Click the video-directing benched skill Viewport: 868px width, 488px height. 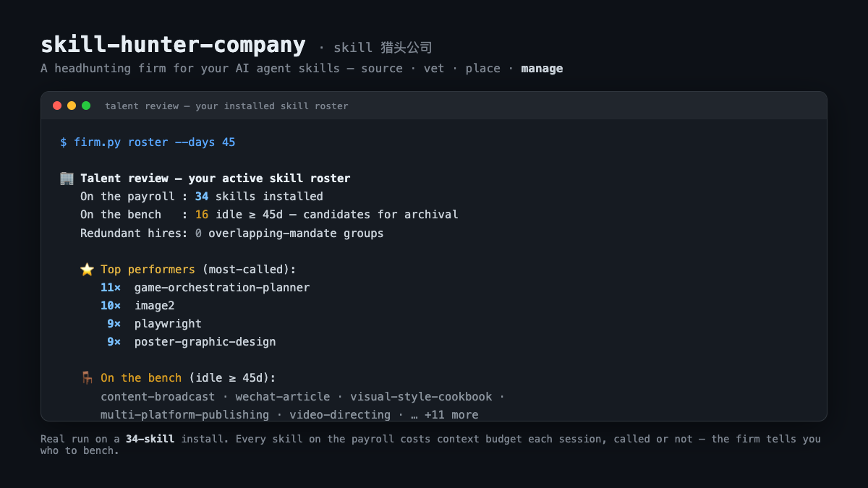[x=340, y=415]
